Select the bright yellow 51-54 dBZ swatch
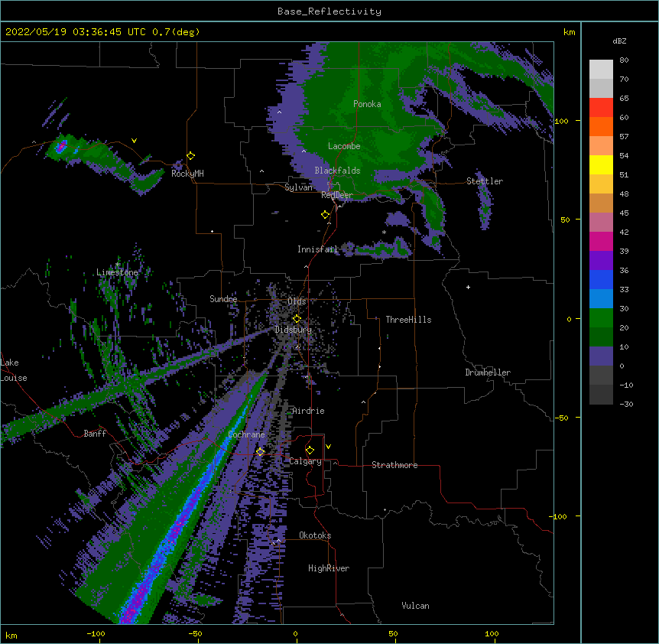 (x=601, y=164)
